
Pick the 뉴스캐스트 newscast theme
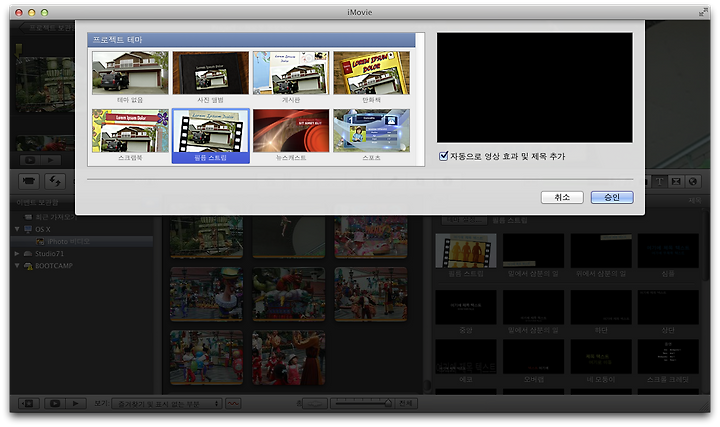(x=291, y=131)
